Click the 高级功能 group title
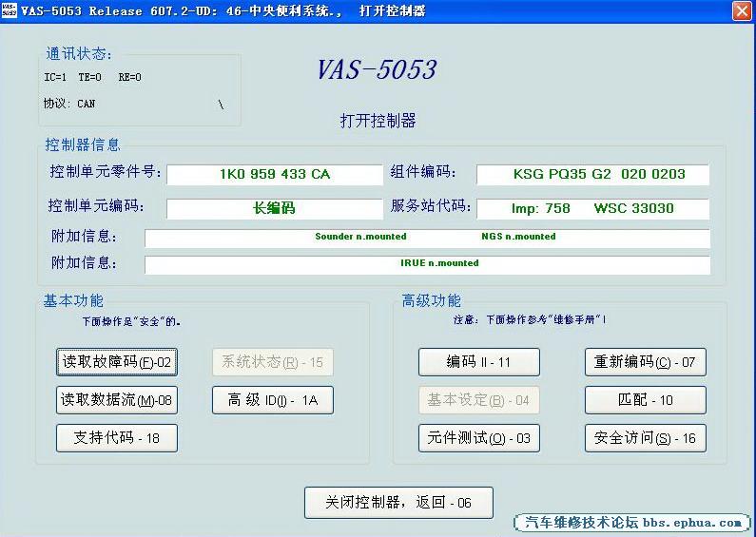Screen dimensions: 756x537 [432, 300]
